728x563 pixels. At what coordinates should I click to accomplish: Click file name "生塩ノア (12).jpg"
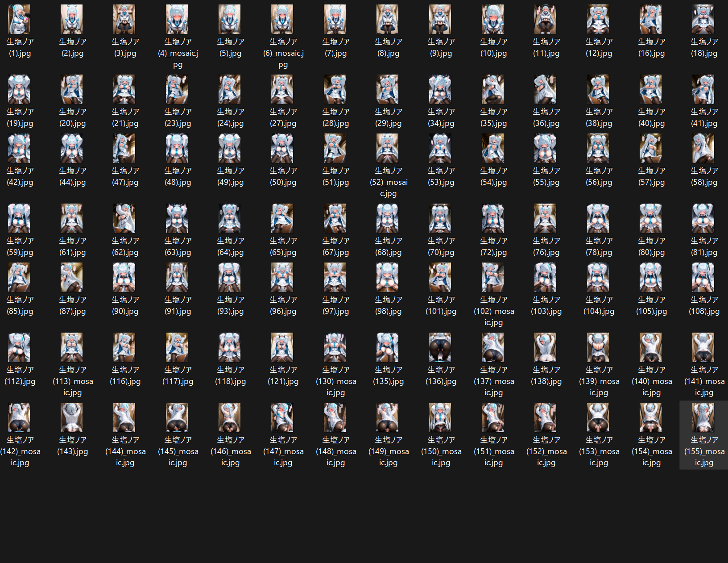599,47
